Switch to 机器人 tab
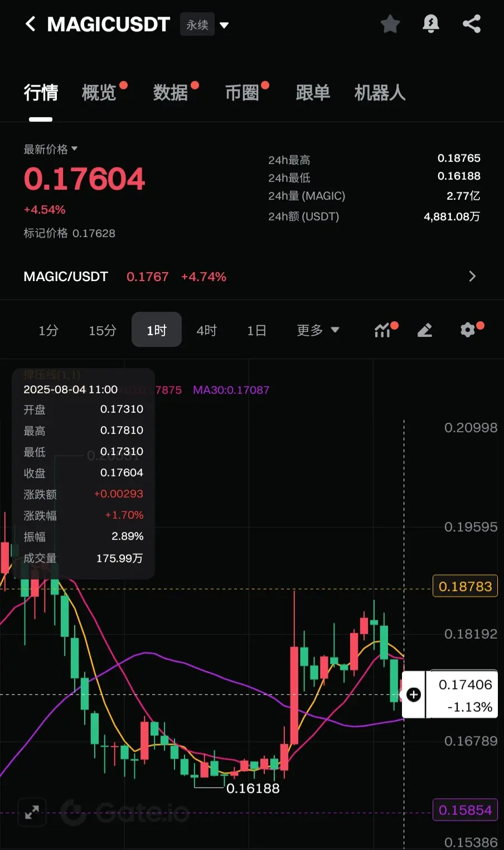Screen dimensions: 504x850 [380, 93]
